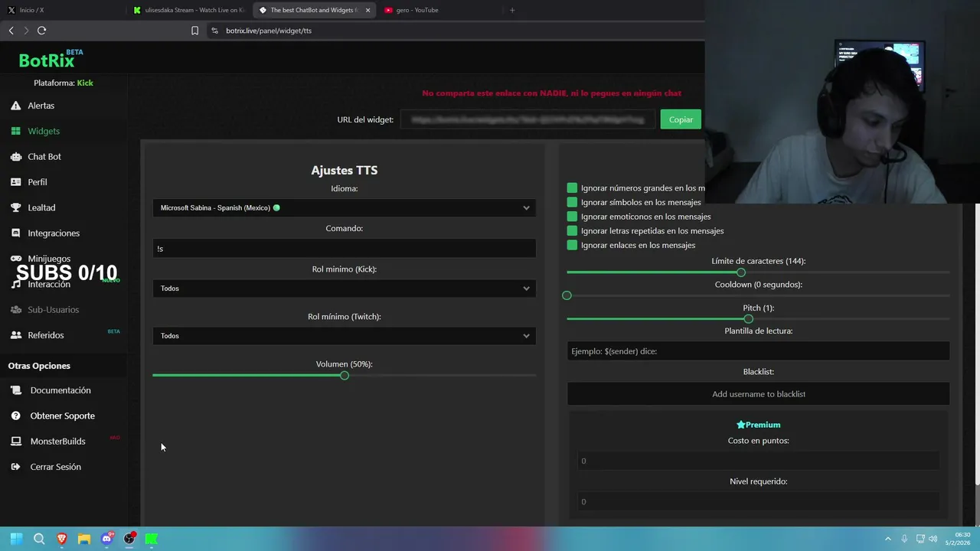
Task: Click the Cooldown slider handle
Action: coord(567,295)
